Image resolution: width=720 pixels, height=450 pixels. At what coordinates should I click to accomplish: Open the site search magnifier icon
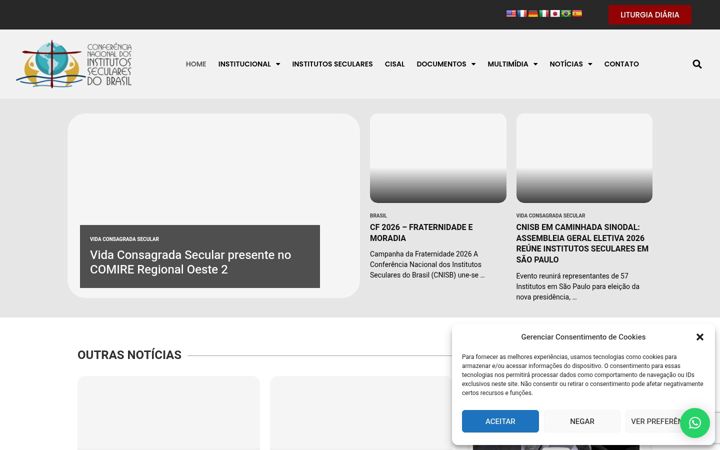[697, 64]
